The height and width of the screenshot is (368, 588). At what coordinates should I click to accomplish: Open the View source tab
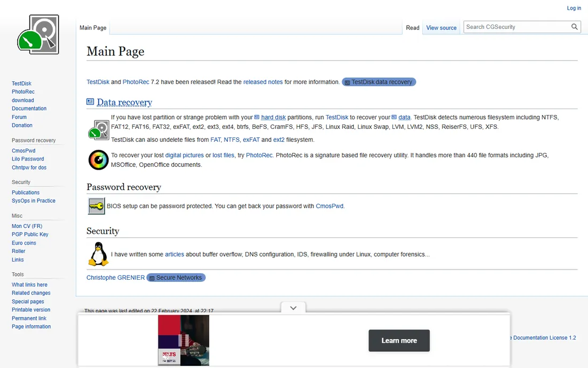pyautogui.click(x=442, y=28)
